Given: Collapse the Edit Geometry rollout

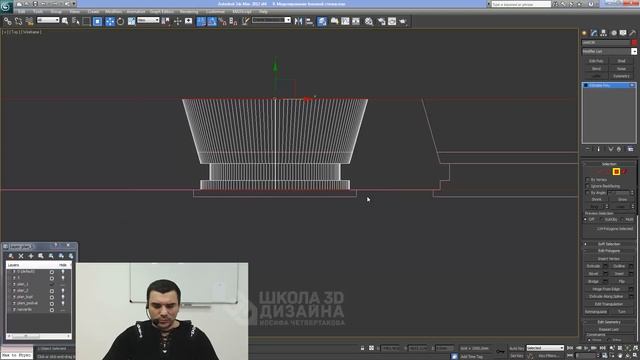Looking at the screenshot, I should [609, 322].
